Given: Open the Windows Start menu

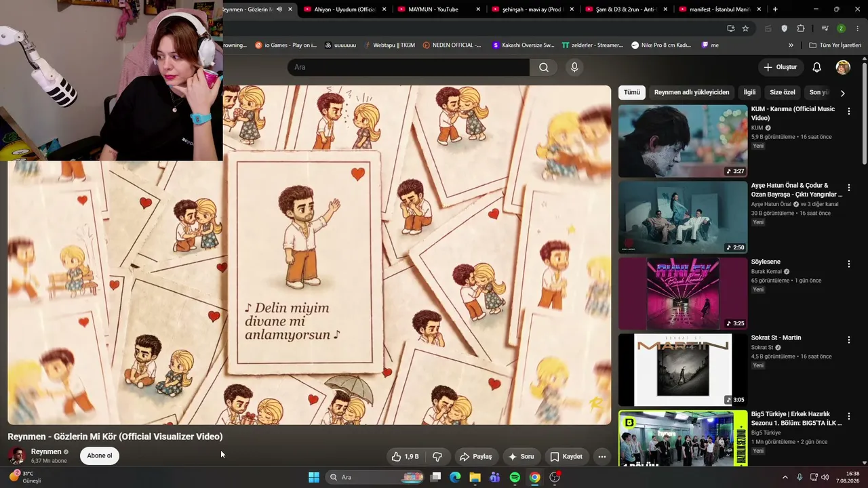Looking at the screenshot, I should 314,477.
